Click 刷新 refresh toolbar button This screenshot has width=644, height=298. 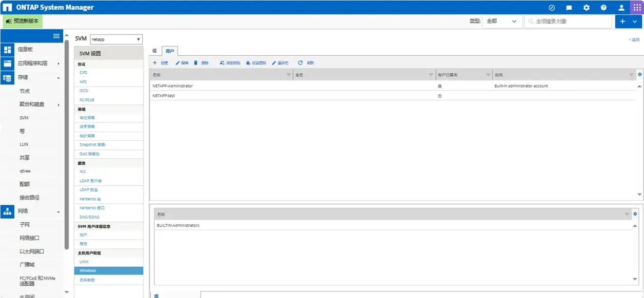point(306,62)
